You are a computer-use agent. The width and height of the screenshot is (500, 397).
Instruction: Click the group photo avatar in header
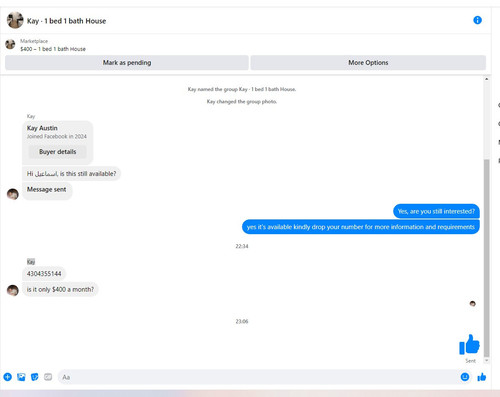pyautogui.click(x=15, y=20)
